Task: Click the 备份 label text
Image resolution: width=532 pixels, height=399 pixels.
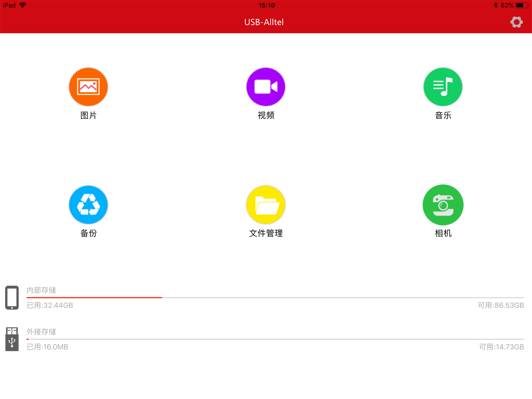Action: click(89, 233)
